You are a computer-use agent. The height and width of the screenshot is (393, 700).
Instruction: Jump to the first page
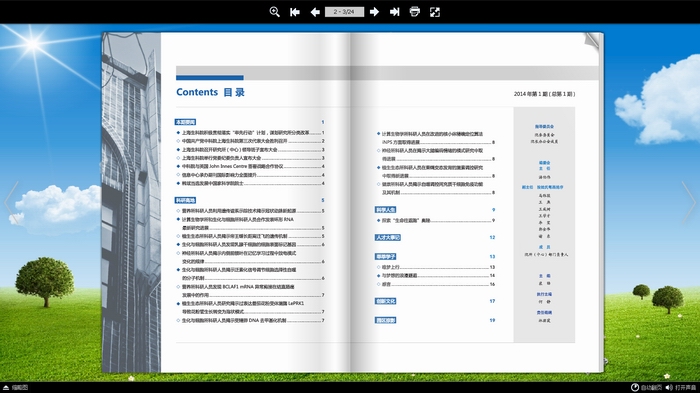click(295, 12)
